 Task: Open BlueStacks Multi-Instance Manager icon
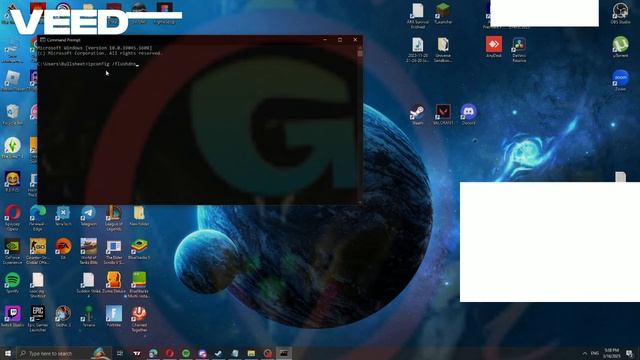pyautogui.click(x=139, y=285)
